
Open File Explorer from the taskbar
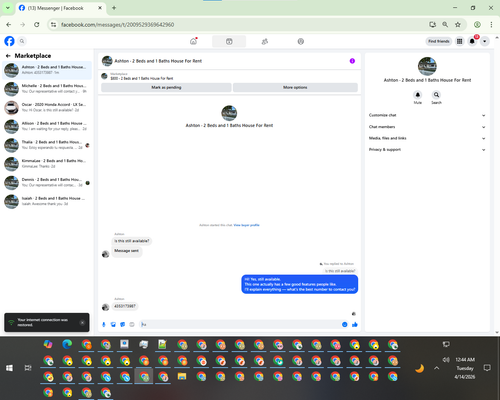coord(182,377)
